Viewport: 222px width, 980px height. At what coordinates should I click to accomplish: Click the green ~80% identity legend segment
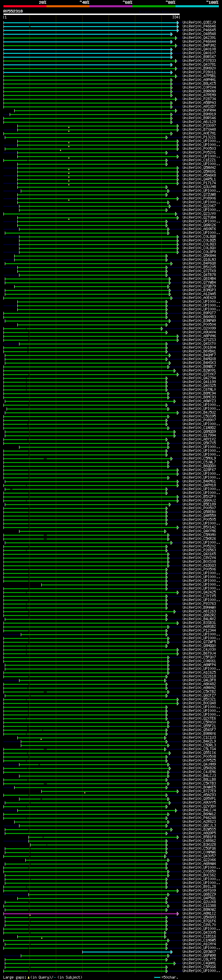(x=154, y=6)
